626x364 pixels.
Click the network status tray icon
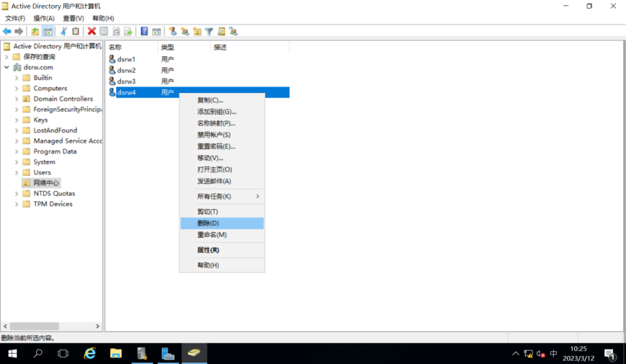[x=528, y=354]
